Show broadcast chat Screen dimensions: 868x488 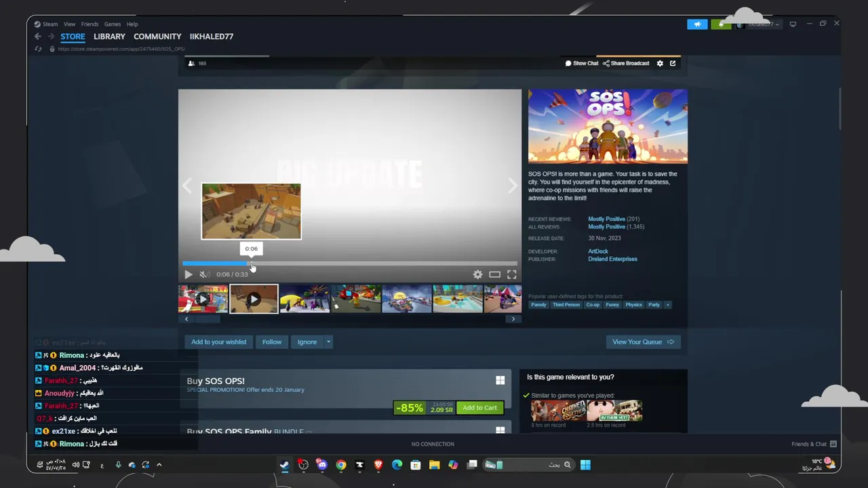click(582, 63)
